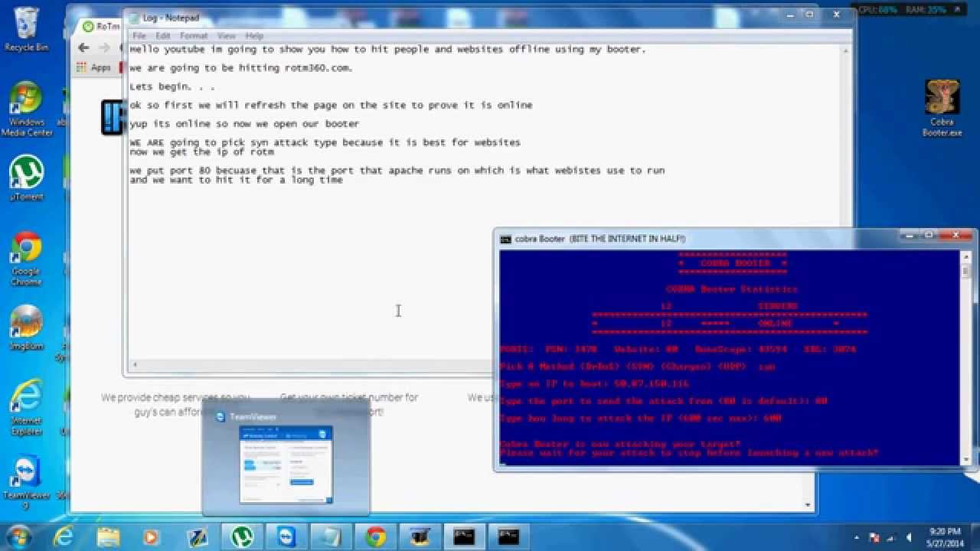Screen dimensions: 980x551
Task: Show hidden system tray icons
Action: pyautogui.click(x=857, y=536)
